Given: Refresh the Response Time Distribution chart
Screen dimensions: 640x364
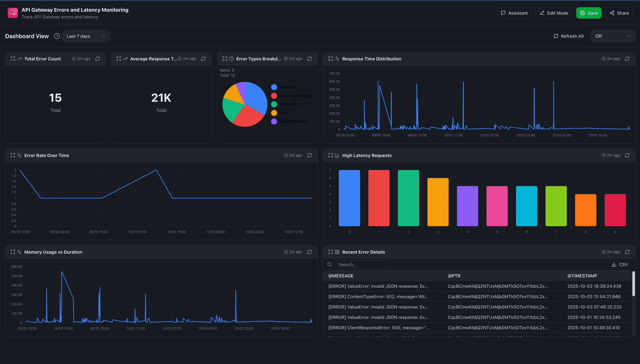Looking at the screenshot, I should click(x=627, y=58).
